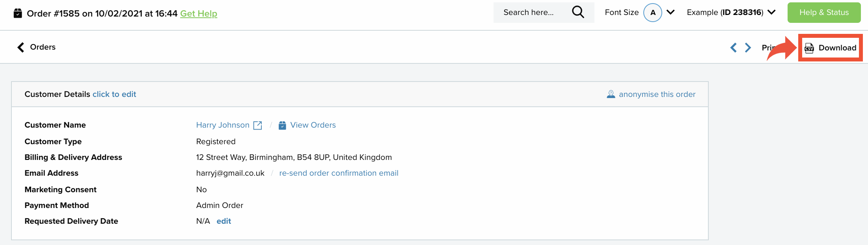This screenshot has height=245, width=868.
Task: Click the order bag icon beside Order #1585
Action: [18, 13]
